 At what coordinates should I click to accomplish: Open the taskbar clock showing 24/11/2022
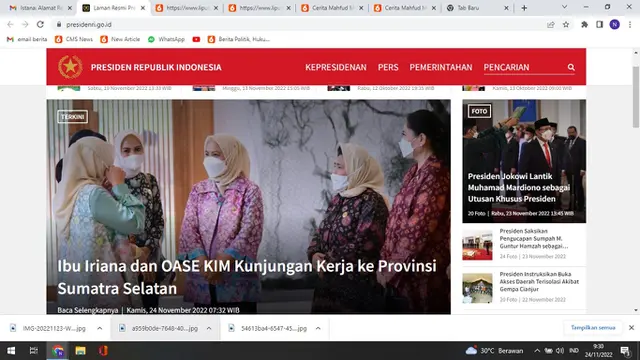598,351
